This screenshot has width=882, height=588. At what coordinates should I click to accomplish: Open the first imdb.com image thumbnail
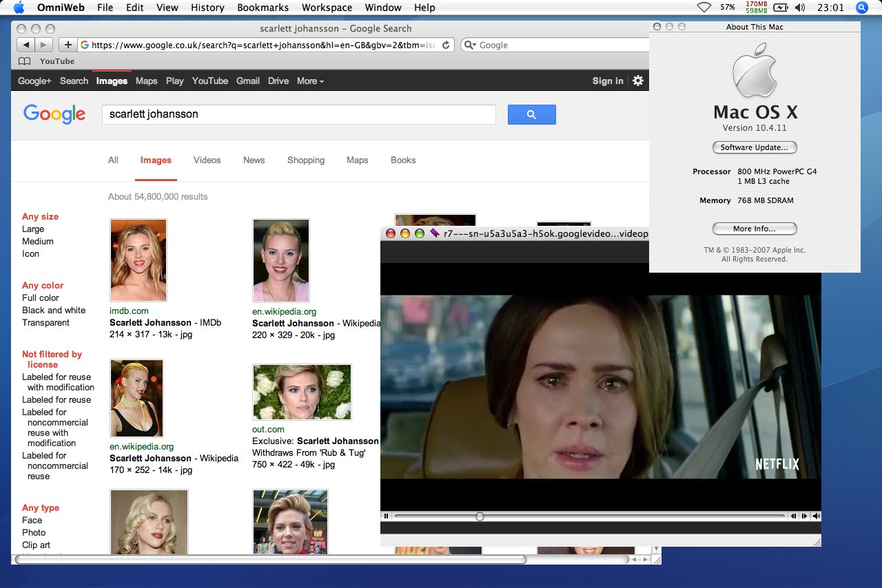tap(139, 260)
